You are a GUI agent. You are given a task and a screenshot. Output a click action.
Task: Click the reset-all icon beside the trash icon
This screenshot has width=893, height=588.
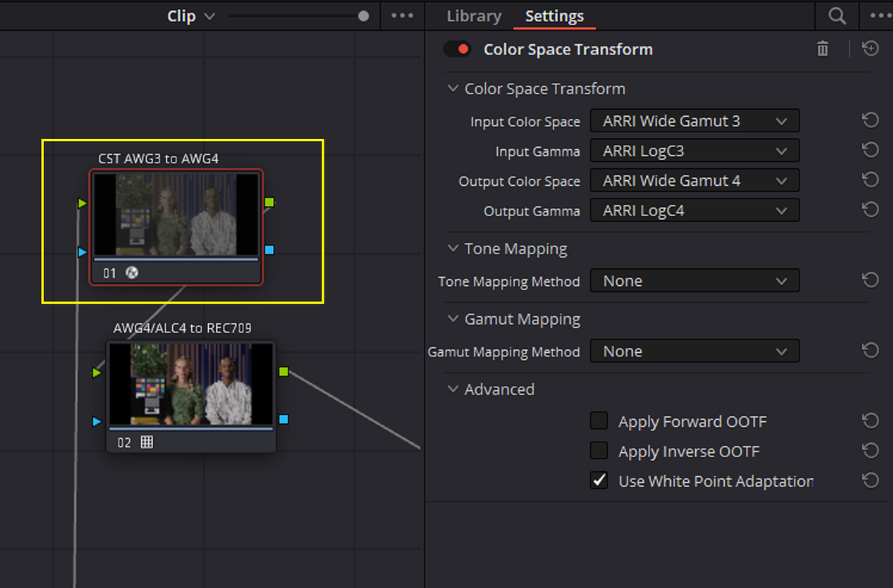click(x=870, y=49)
